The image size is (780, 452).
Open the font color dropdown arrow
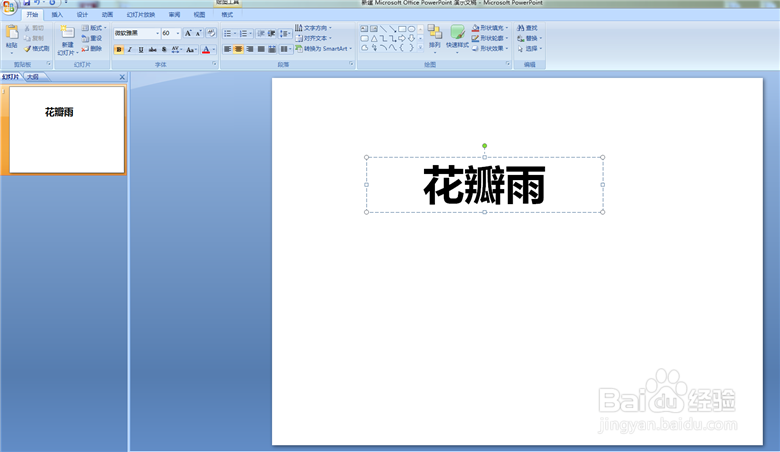pos(214,50)
